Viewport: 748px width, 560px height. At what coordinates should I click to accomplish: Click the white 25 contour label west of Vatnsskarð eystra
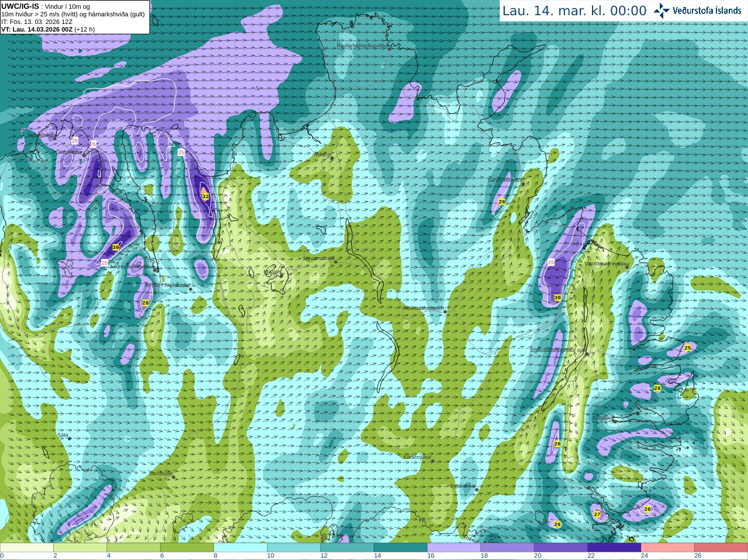click(550, 262)
